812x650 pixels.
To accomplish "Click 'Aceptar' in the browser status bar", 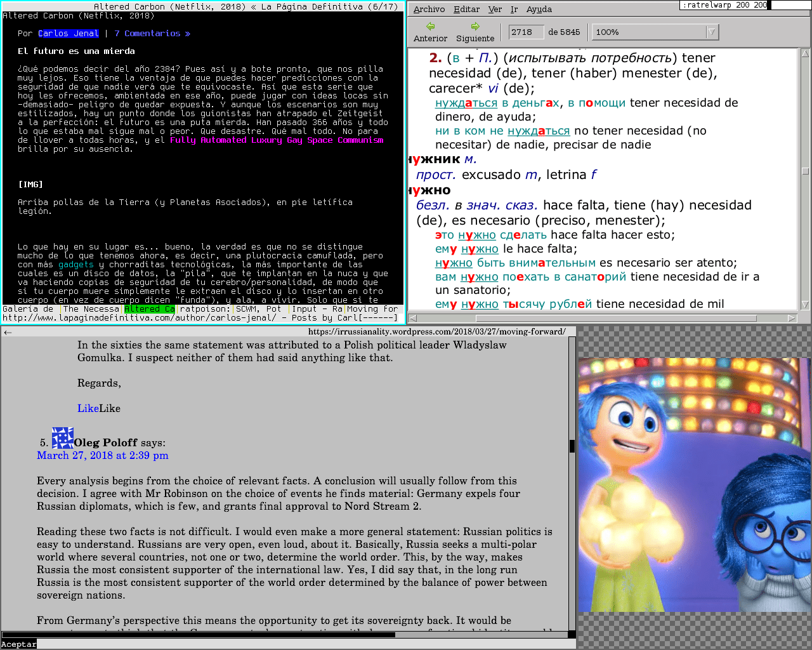I will (18, 644).
